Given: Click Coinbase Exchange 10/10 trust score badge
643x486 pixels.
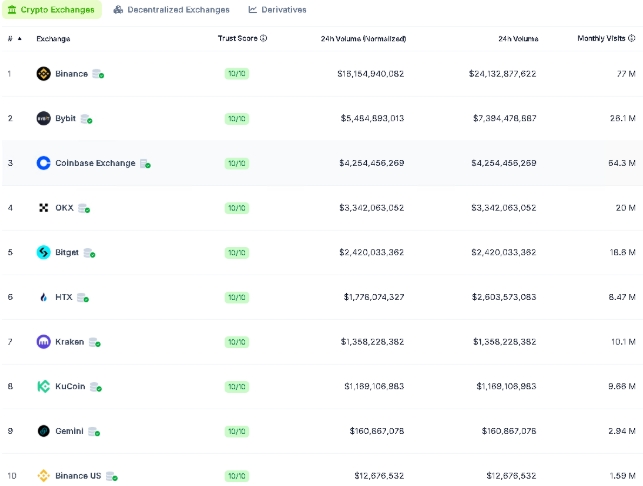Looking at the screenshot, I should point(237,164).
